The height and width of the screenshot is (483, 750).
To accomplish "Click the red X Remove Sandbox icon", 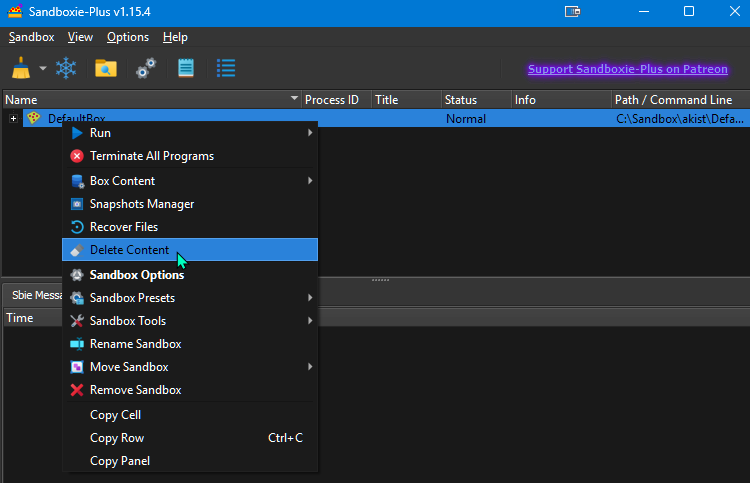I will coord(77,390).
